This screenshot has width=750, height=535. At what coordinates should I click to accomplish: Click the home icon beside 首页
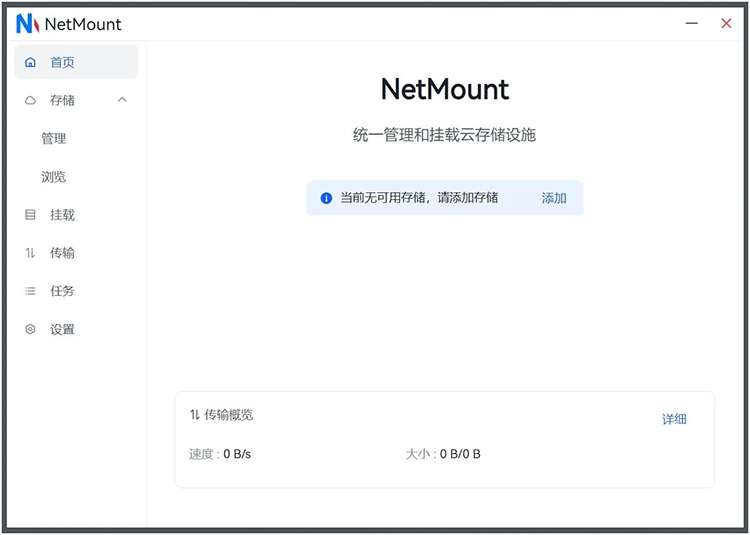[30, 62]
